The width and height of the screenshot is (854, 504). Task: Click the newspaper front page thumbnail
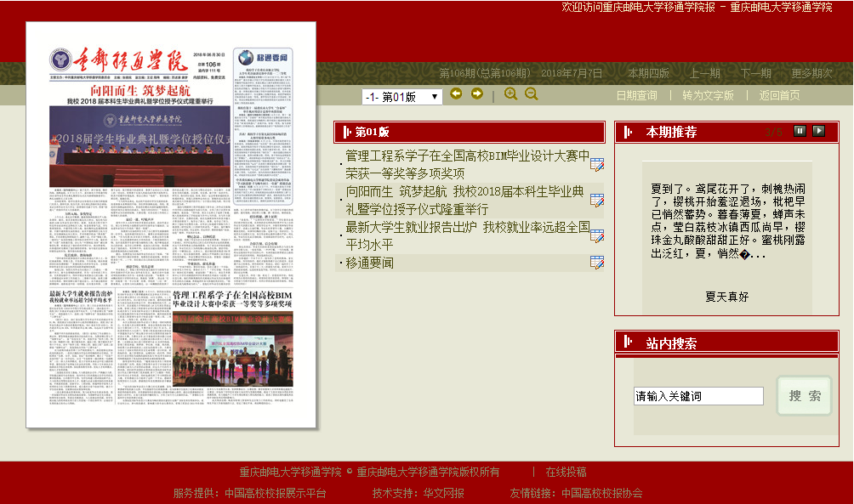171,225
